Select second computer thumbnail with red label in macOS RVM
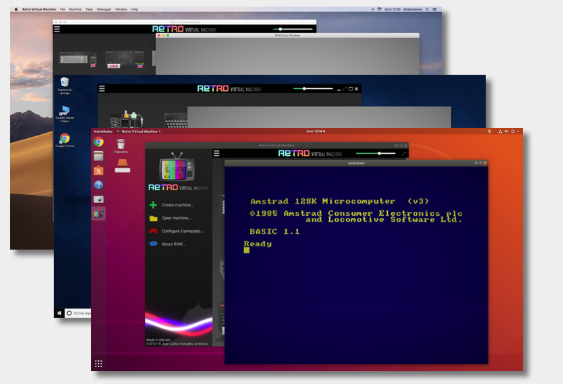This screenshot has height=384, width=563. pyautogui.click(x=124, y=59)
